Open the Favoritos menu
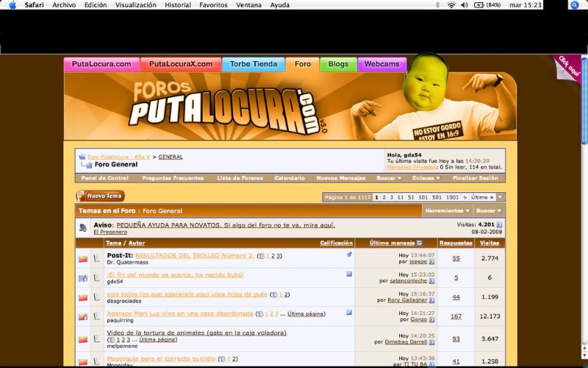 pyautogui.click(x=213, y=5)
